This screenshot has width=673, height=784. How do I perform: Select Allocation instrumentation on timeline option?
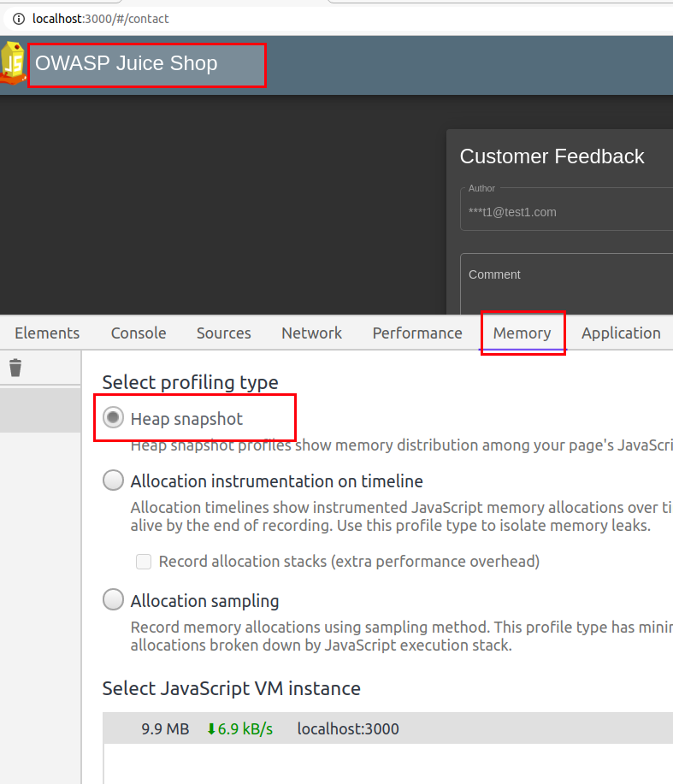(x=113, y=480)
